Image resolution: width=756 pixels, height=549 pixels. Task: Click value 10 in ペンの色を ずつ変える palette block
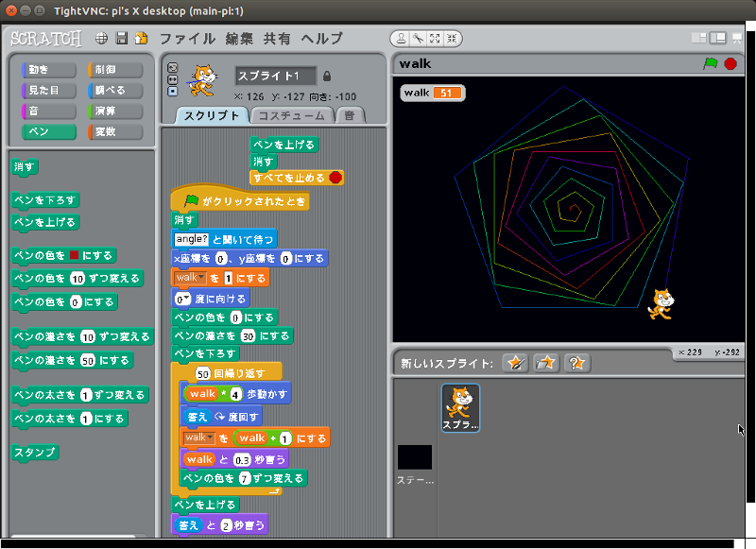point(77,278)
